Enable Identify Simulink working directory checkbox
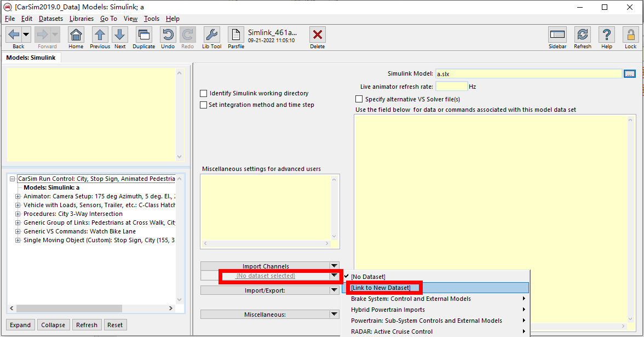 203,93
